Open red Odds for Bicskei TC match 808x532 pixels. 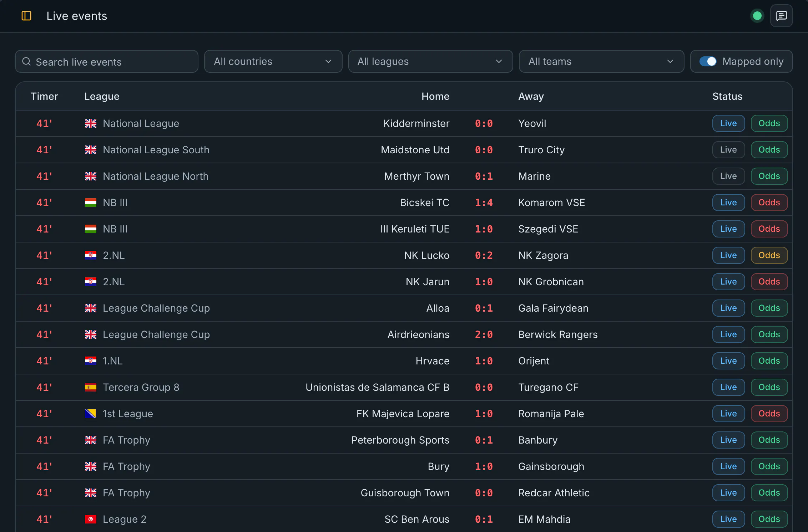coord(769,203)
